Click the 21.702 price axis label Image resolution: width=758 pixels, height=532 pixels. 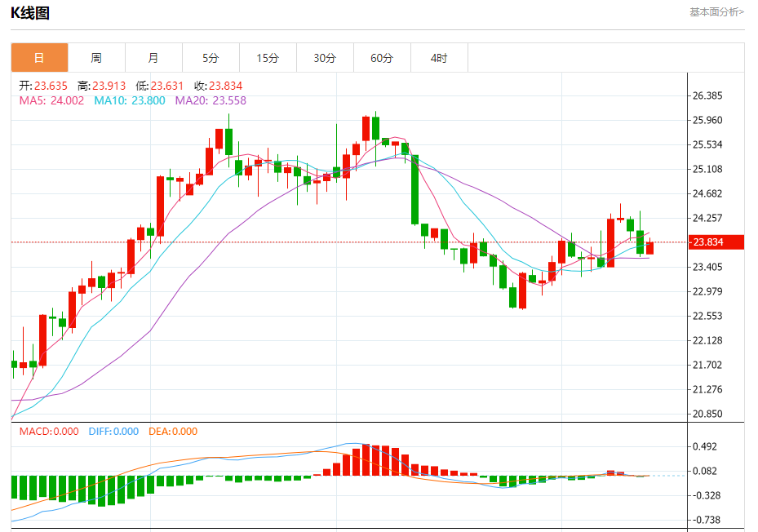tap(707, 366)
